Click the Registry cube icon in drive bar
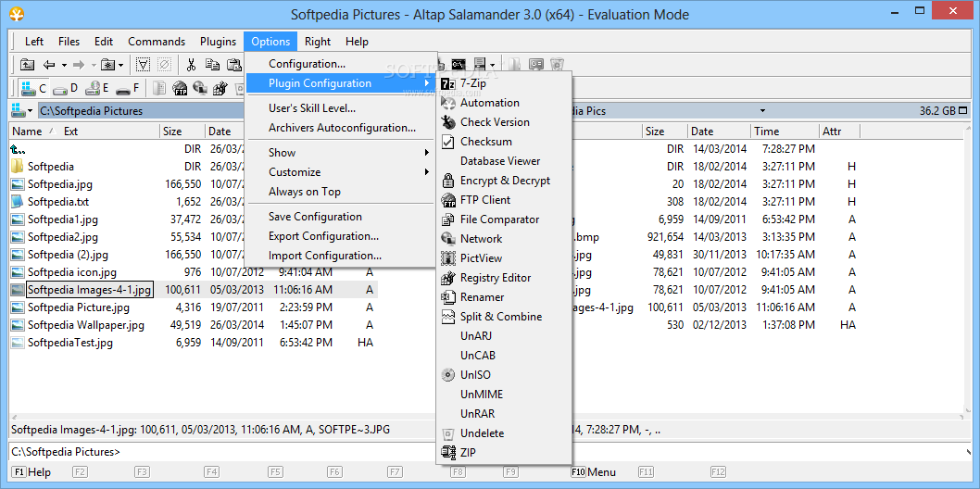The image size is (980, 489). point(220,88)
